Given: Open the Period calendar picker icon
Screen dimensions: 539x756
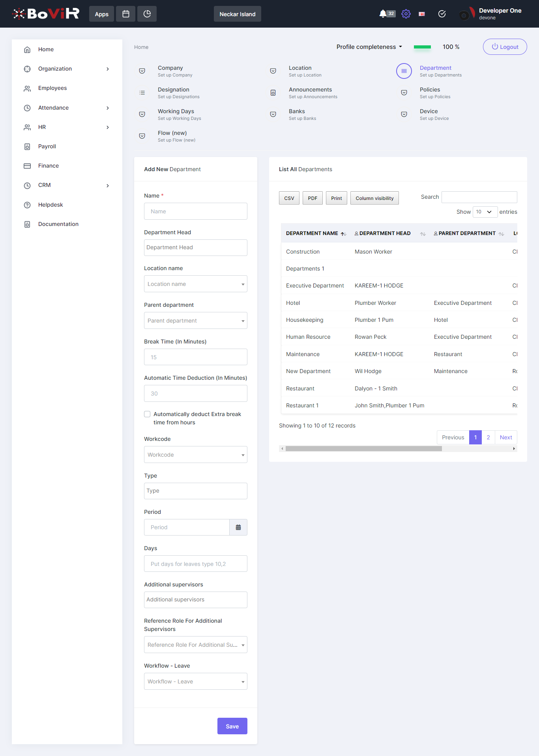Looking at the screenshot, I should pos(238,527).
